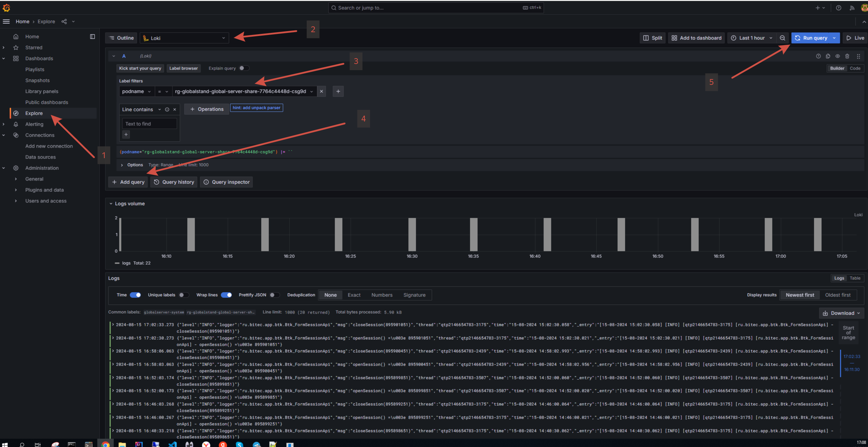Switch logs view to Table
The image size is (868, 447).
pyautogui.click(x=855, y=278)
